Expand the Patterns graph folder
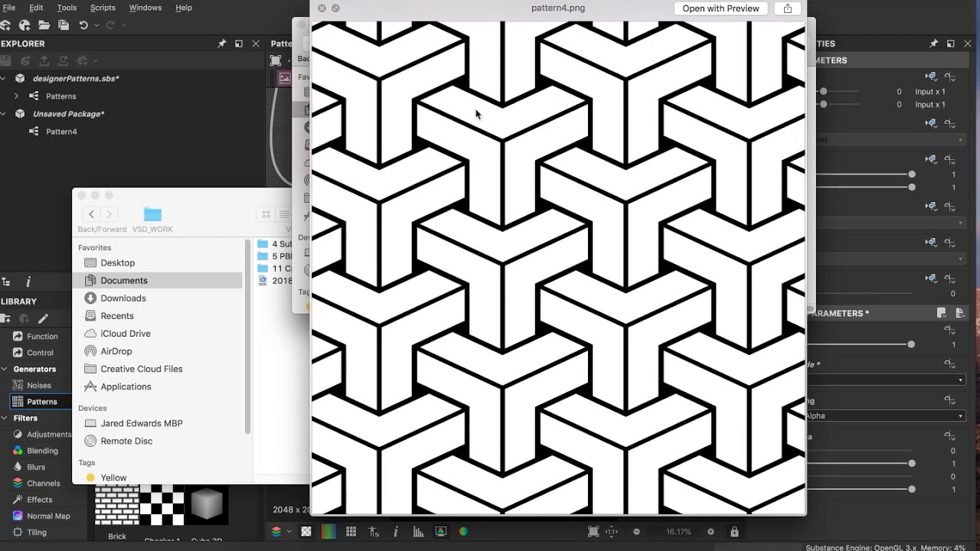 (x=16, y=96)
